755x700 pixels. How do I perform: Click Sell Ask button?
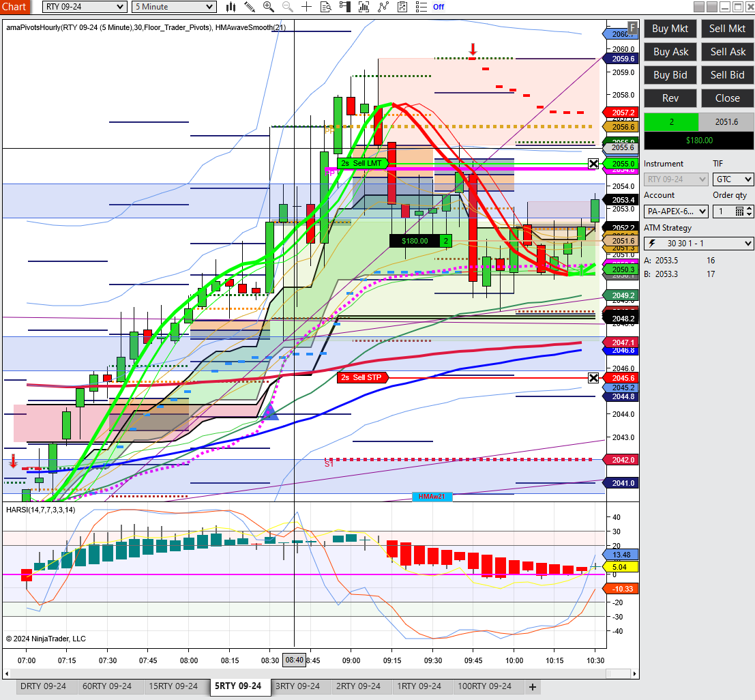727,52
